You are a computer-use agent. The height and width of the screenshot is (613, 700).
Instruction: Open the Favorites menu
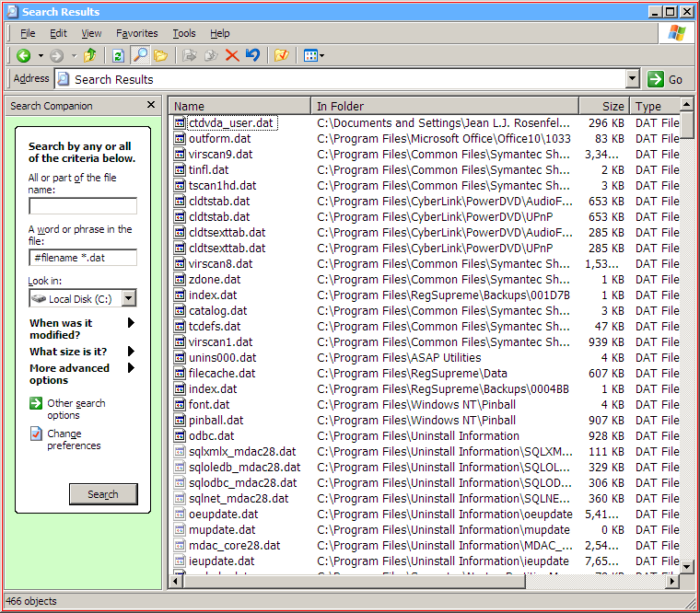tap(136, 33)
